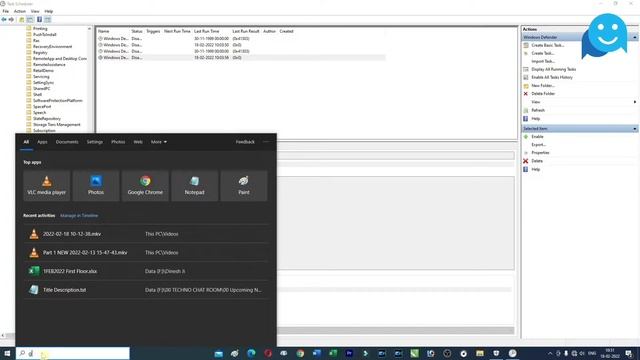Click the Back arrow in Task Scheduler toolbar
This screenshot has height=360, width=640.
pos(4,20)
